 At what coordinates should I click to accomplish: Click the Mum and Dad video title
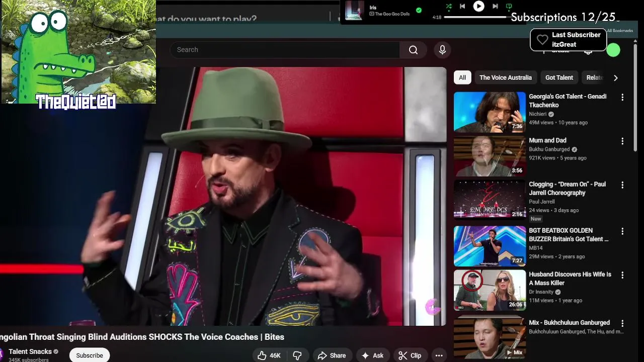click(547, 140)
